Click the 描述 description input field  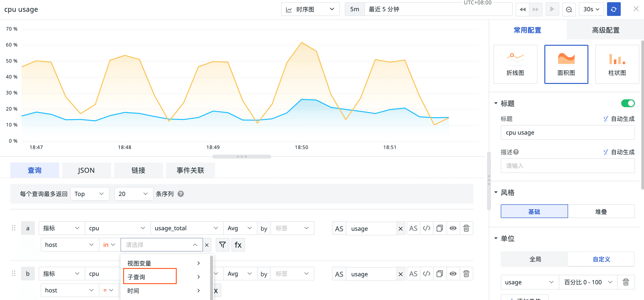click(567, 166)
